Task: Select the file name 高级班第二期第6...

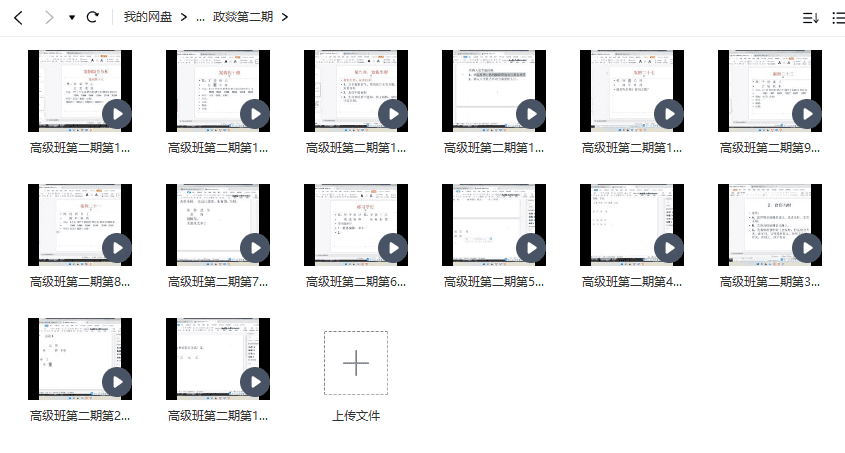Action: coord(356,282)
